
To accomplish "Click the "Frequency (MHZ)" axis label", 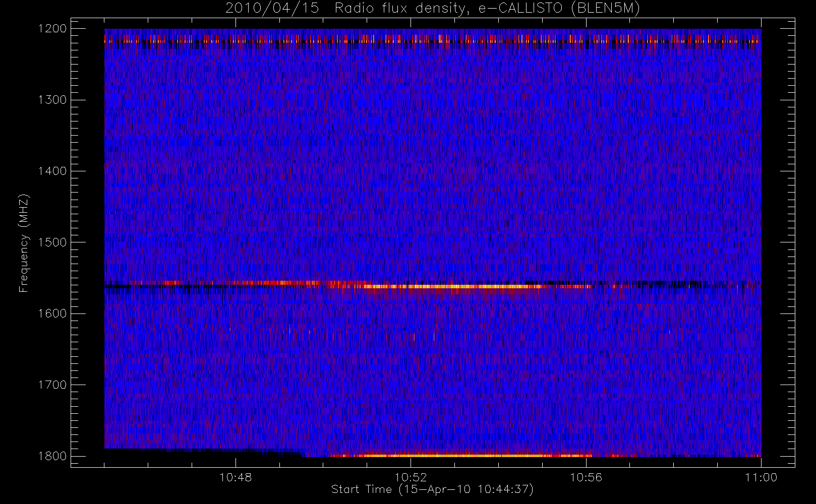I will (23, 243).
